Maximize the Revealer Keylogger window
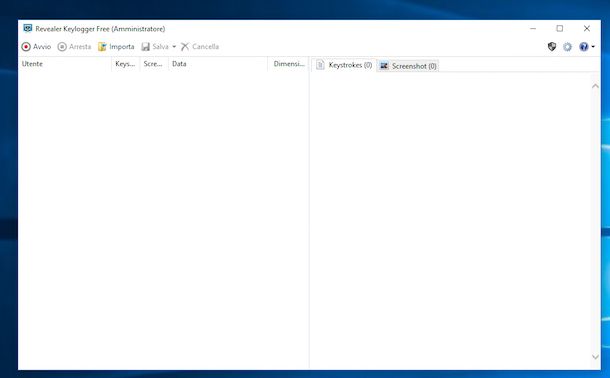The image size is (610, 378). point(559,28)
